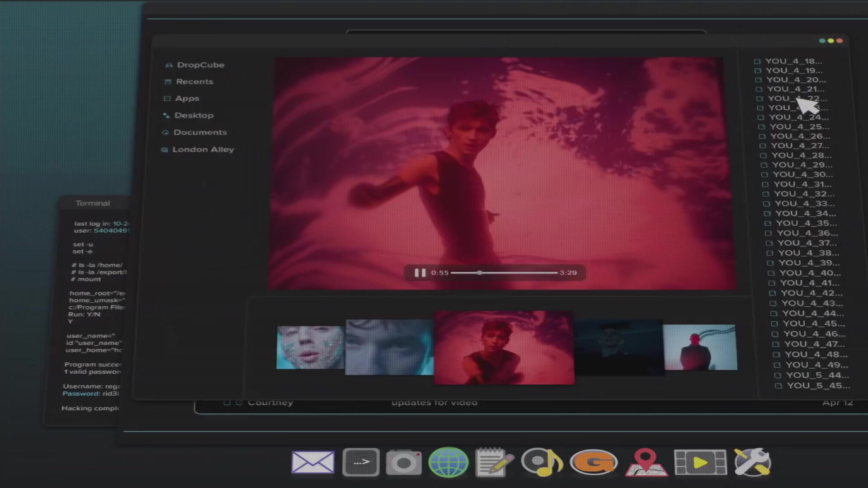The height and width of the screenshot is (488, 868).
Task: Open the Apps label in sidebar
Action: 187,99
